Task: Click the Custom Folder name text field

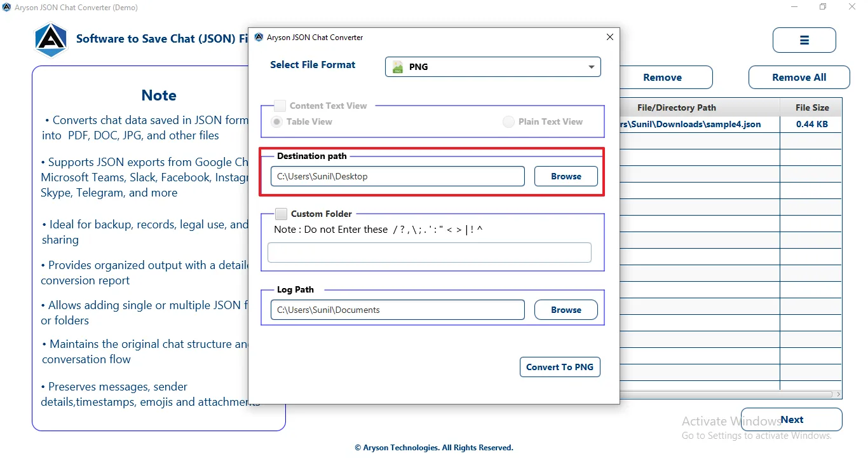Action: [430, 252]
